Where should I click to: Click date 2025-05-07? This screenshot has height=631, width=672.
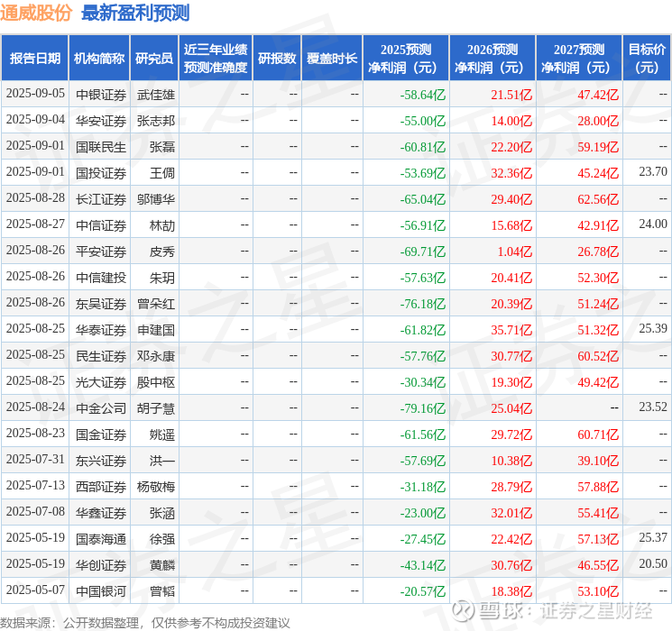pyautogui.click(x=35, y=590)
